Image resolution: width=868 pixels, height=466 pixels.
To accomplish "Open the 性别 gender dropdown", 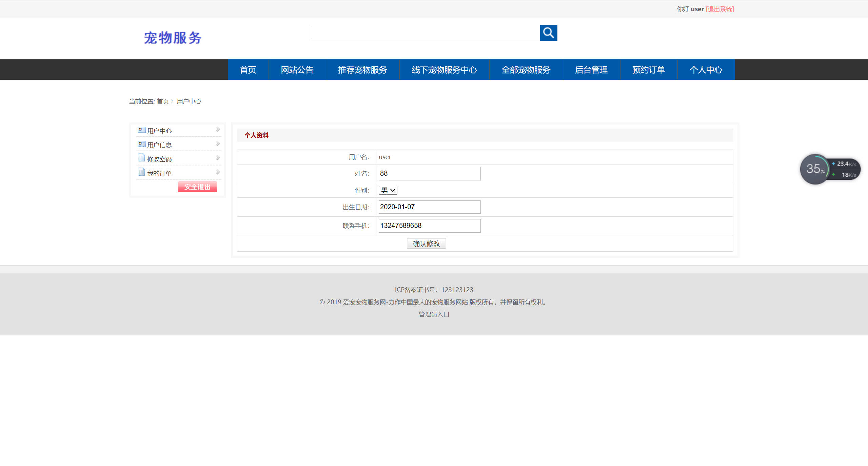I will tap(388, 190).
